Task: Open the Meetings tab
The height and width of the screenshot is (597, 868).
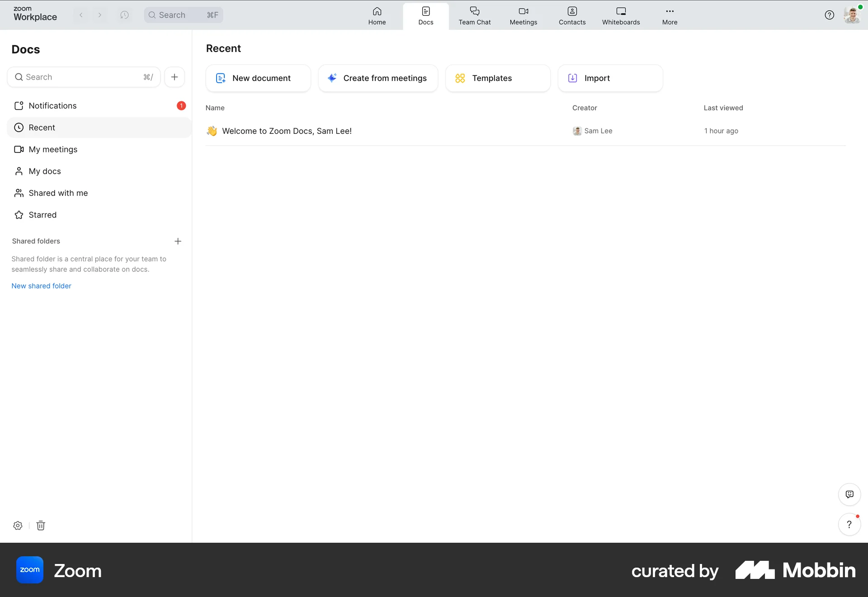Action: coord(523,15)
